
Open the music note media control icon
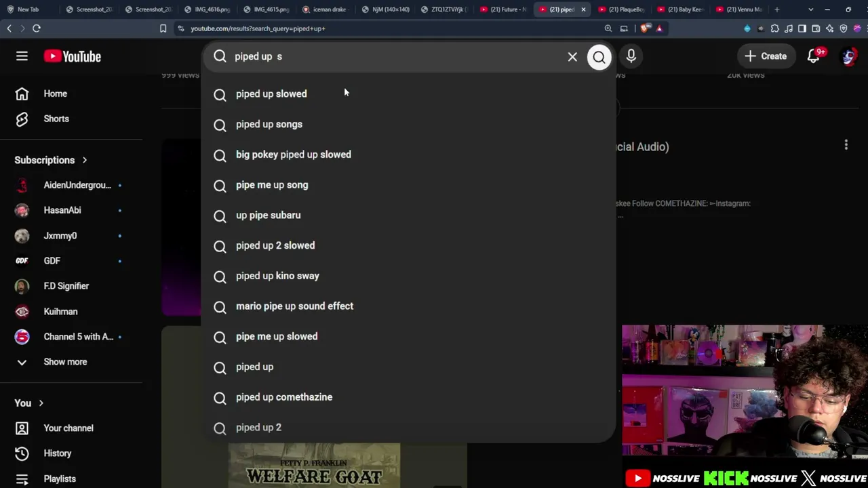tap(789, 28)
